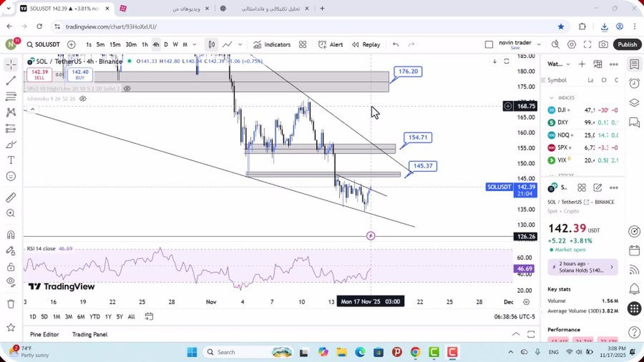Expand the timeframe interval dropdown

point(195,45)
